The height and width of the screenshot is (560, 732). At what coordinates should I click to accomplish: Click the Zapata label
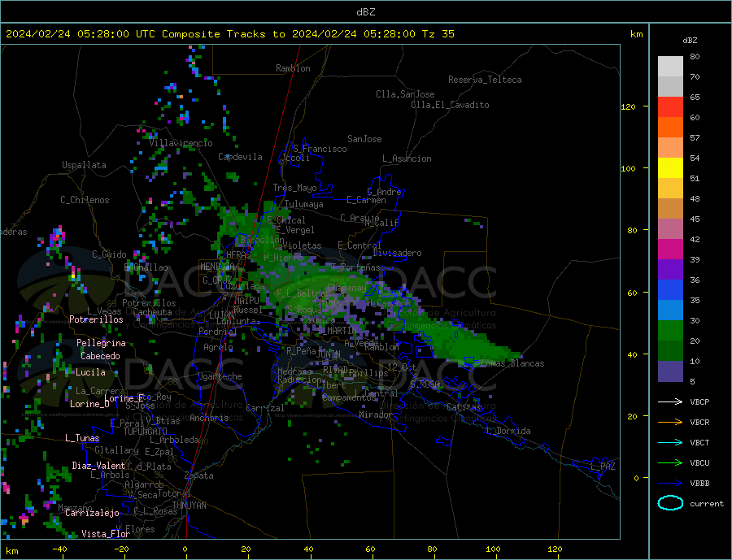tap(199, 476)
